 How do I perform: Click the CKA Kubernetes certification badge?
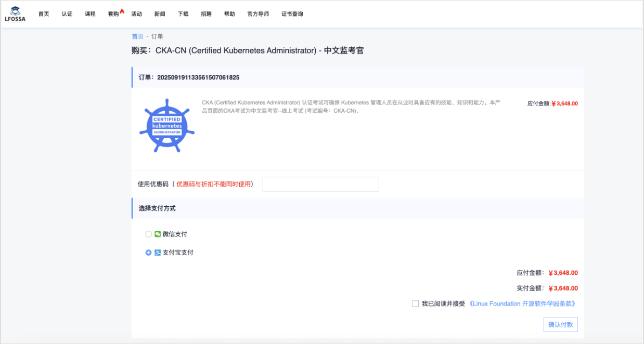[167, 126]
